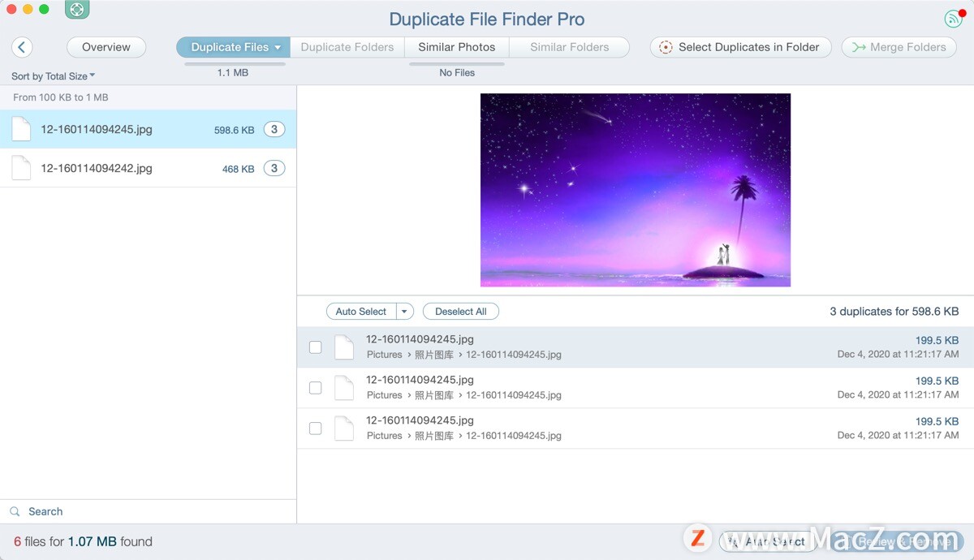Check the second 12-160114094245.jpg duplicate checkbox

pos(315,388)
